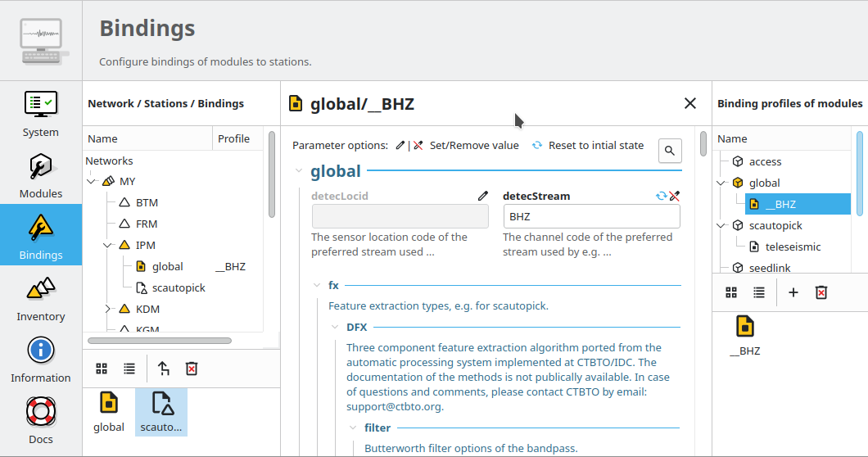Collapse global module in profiles tree
This screenshot has width=868, height=457.
point(721,183)
